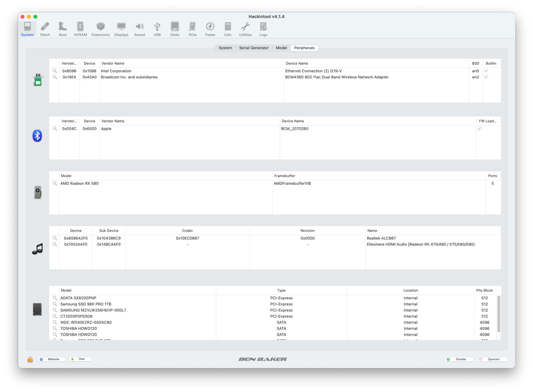Viewport: 533px width, 392px height.
Task: Open the Displays section
Action: pyautogui.click(x=121, y=29)
